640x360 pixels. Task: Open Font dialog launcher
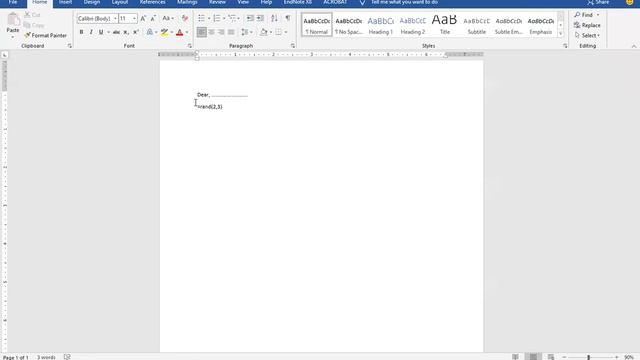pos(190,46)
